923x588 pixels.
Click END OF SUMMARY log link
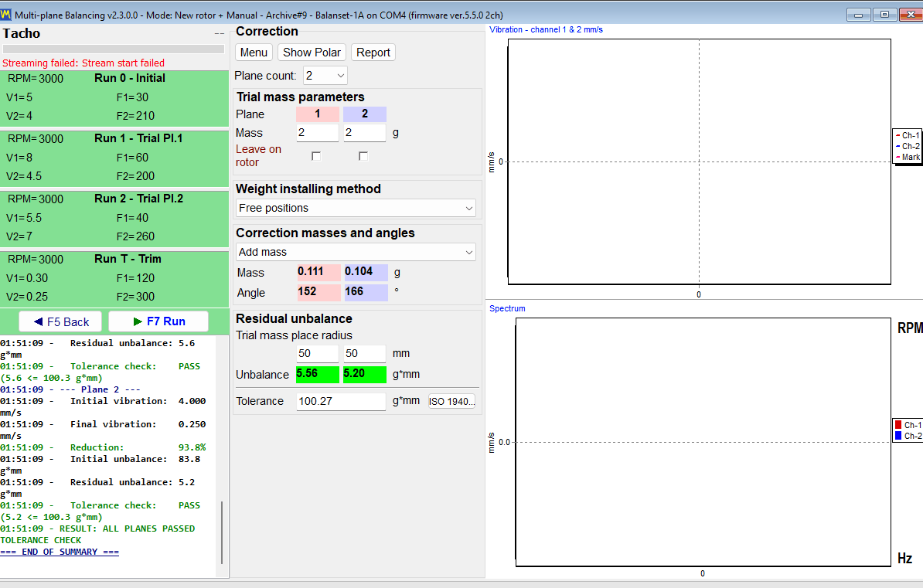(60, 552)
